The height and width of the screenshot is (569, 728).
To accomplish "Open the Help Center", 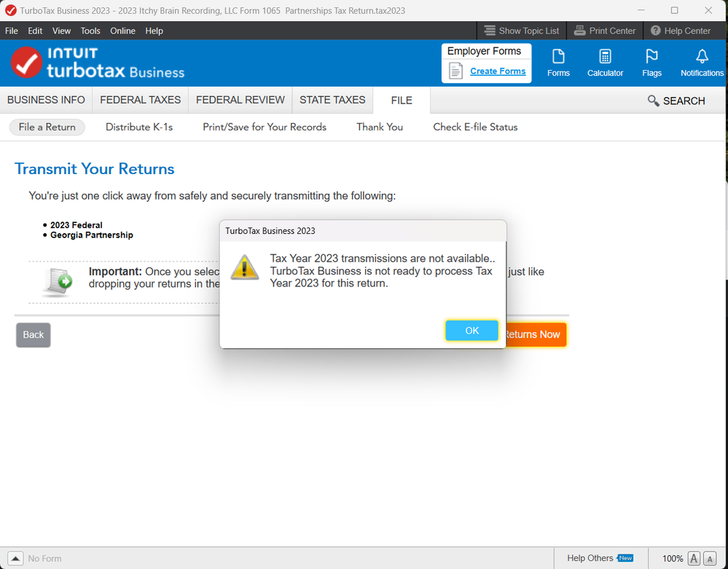I will (680, 31).
